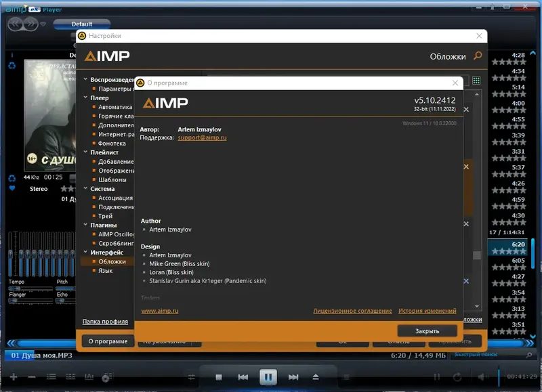
Task: Click the Next track icon
Action: tap(292, 376)
